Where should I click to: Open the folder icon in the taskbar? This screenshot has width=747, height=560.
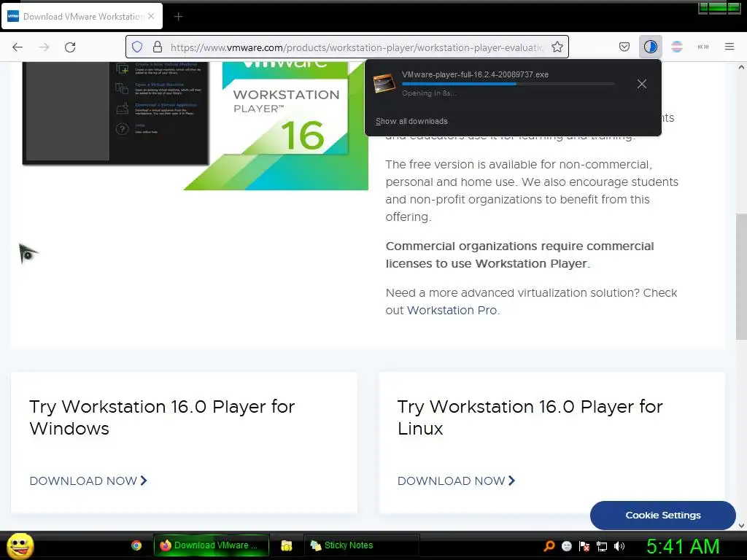click(x=286, y=545)
